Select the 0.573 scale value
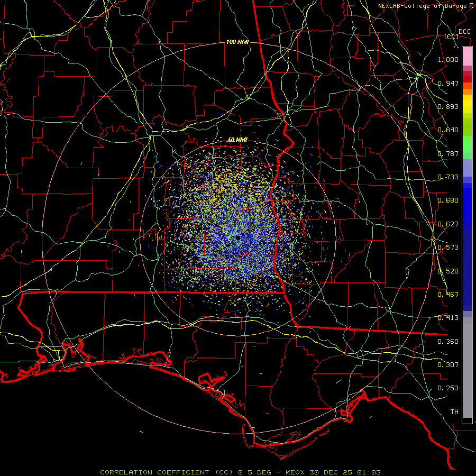The height and width of the screenshot is (476, 476). point(448,248)
